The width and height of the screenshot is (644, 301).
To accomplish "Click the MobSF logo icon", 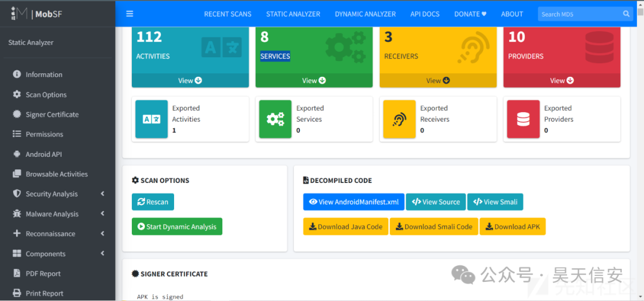I will (x=18, y=13).
